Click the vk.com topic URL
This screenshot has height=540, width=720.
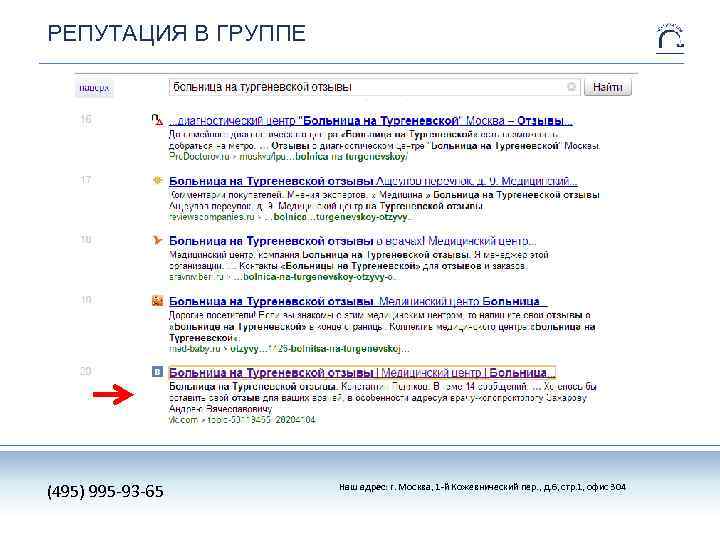click(242, 420)
